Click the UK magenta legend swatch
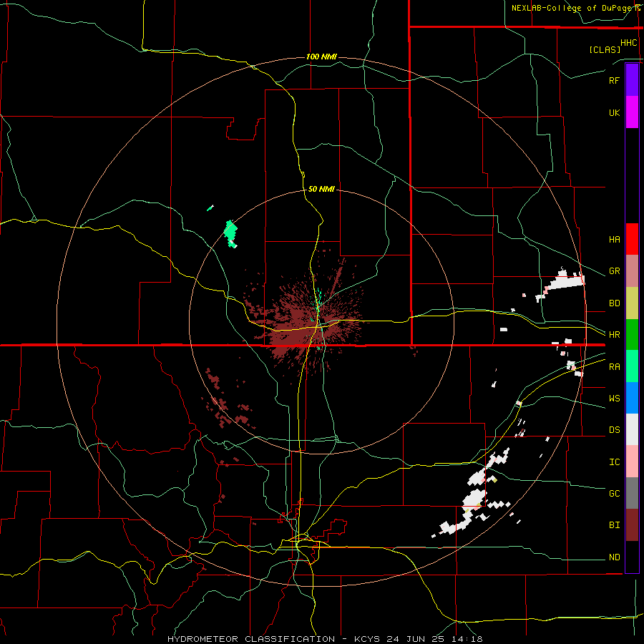 (632, 112)
